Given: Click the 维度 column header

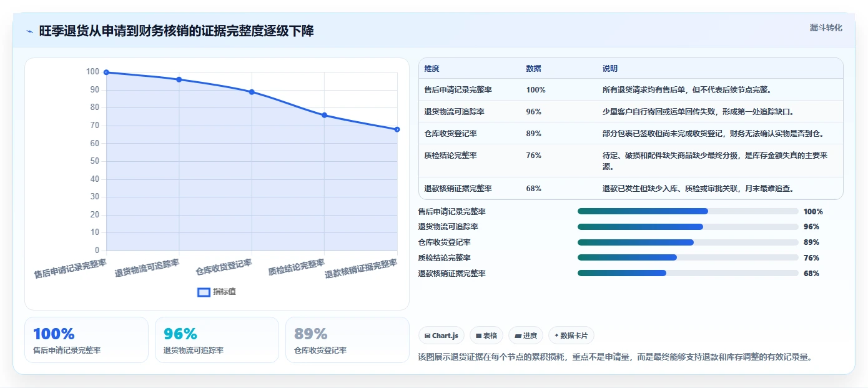Looking at the screenshot, I should click(x=432, y=69).
